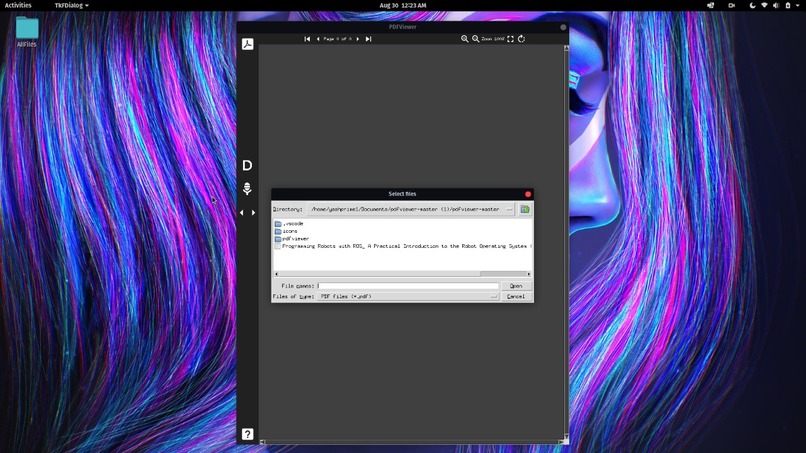The image size is (806, 453).
Task: Click the Wi-Fi status icon
Action: (764, 5)
